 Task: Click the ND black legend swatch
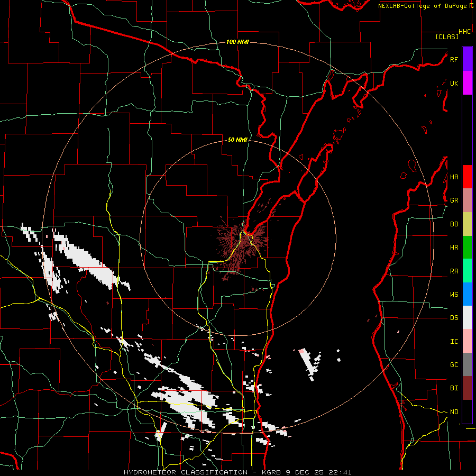click(x=467, y=411)
